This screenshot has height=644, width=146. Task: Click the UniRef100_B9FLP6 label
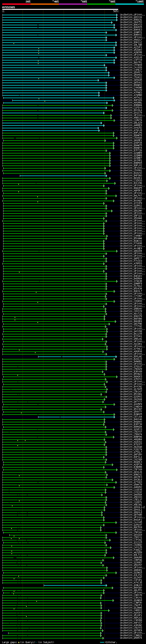pyautogui.click(x=131, y=133)
